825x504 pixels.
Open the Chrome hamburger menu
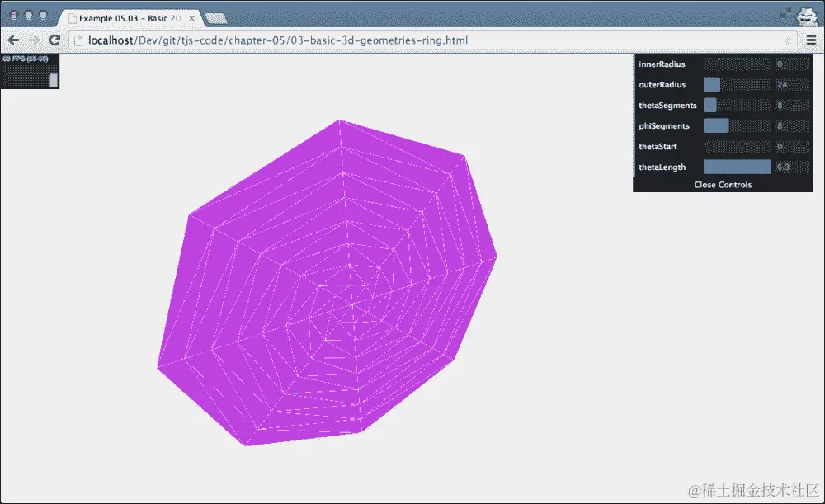coord(812,40)
